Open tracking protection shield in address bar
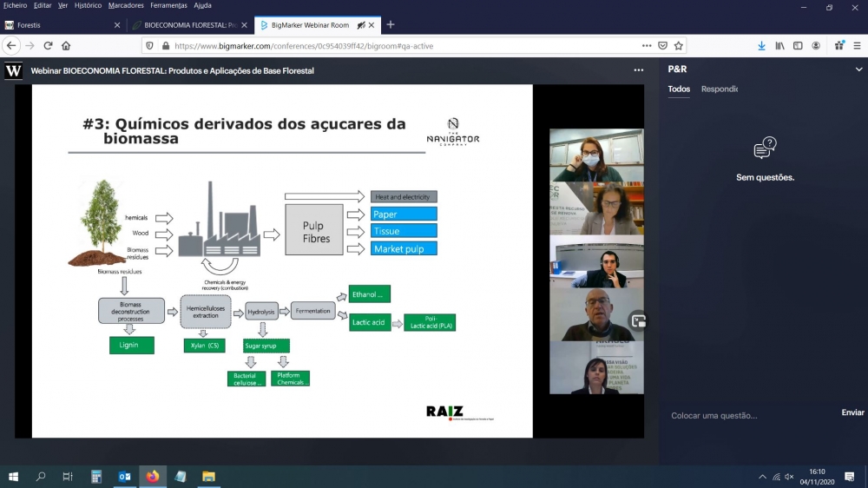 click(149, 46)
